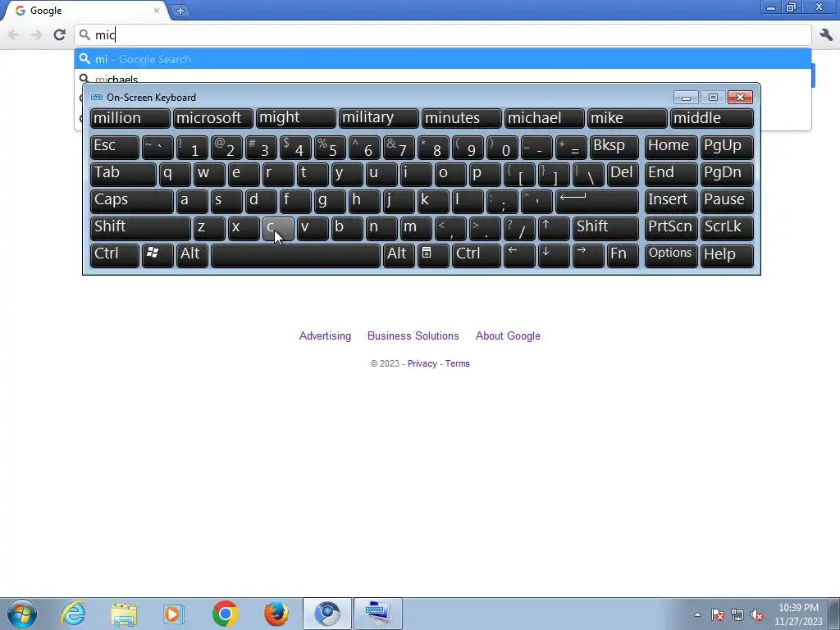Screen dimensions: 840x630
Task: Toggle the ScrLk key
Action: 727,228
